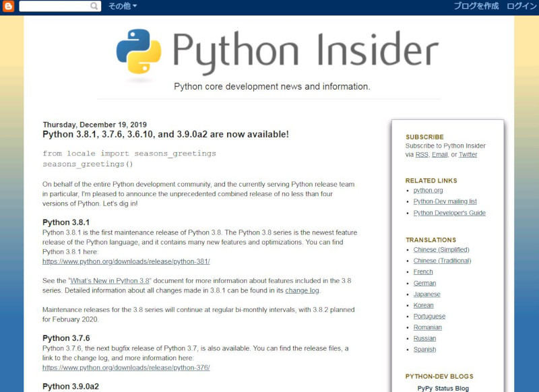Open the Python 3.8.1 release announcement title
The height and width of the screenshot is (392, 539).
[x=166, y=134]
